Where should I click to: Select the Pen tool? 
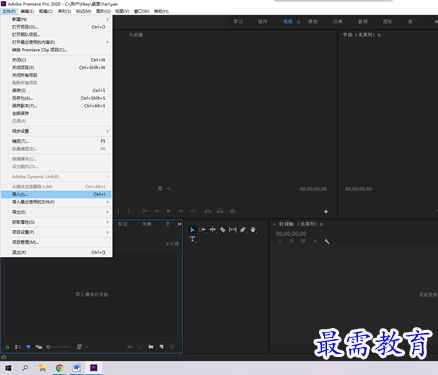(x=243, y=230)
